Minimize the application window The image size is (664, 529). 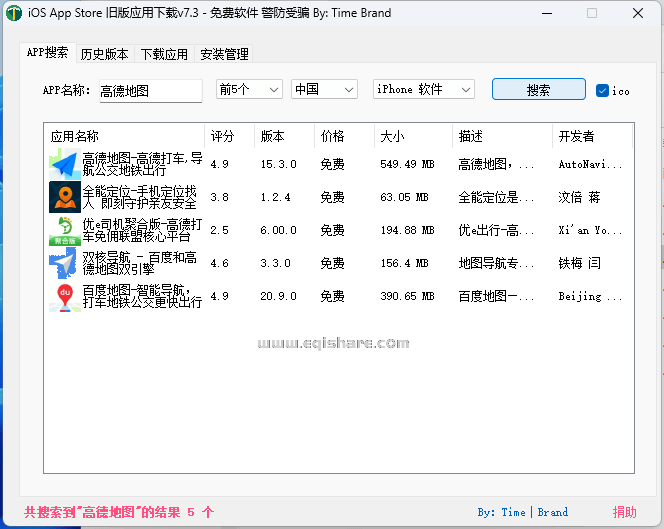(x=547, y=13)
